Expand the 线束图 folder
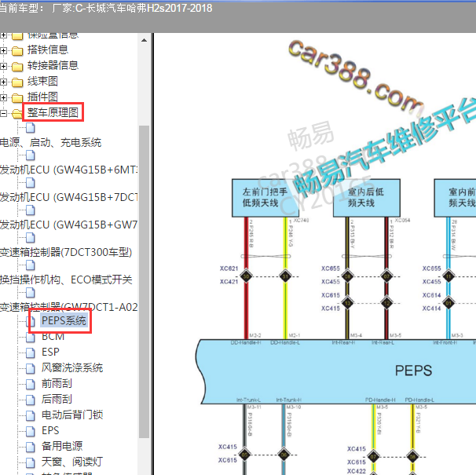 pos(3,82)
